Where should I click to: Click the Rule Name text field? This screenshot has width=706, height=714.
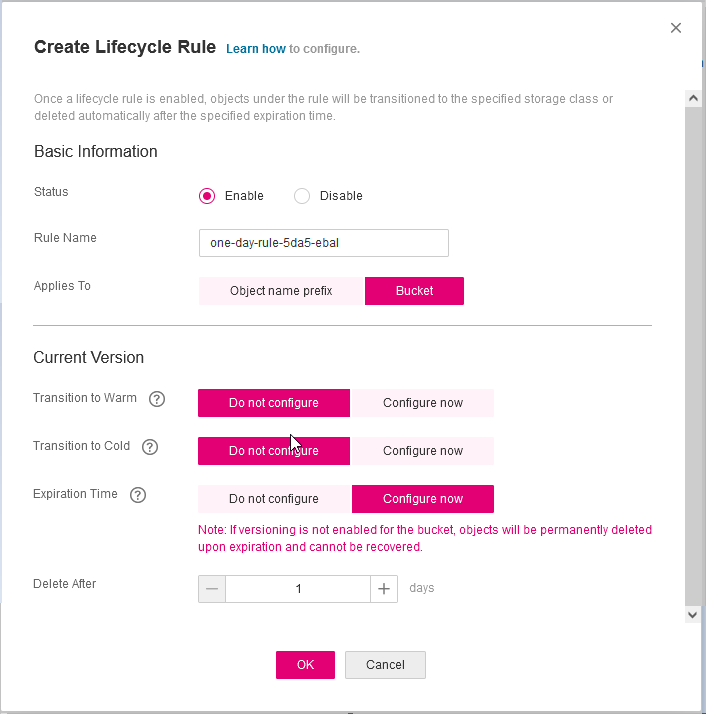(323, 243)
